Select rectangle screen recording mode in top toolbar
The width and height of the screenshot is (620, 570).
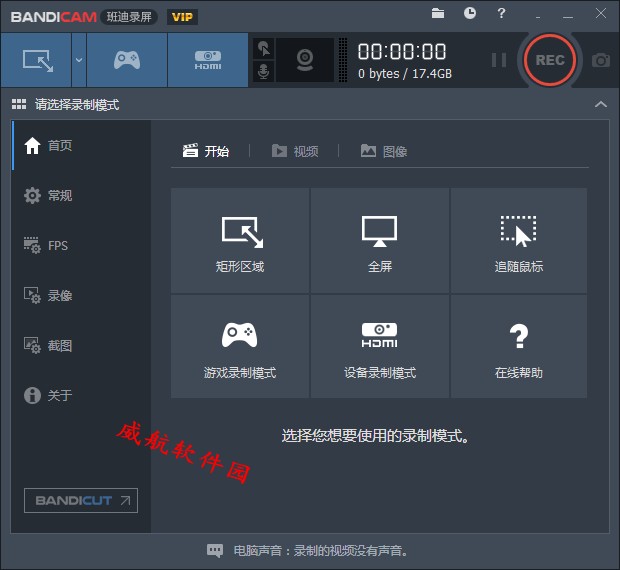pyautogui.click(x=36, y=60)
